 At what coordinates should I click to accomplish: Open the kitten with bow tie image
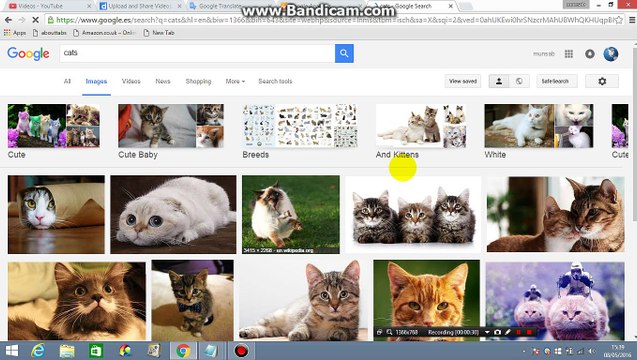click(x=193, y=300)
